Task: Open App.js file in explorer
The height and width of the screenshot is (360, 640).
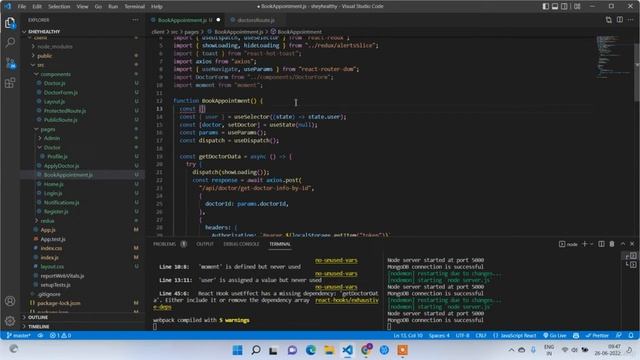Action: pos(48,230)
